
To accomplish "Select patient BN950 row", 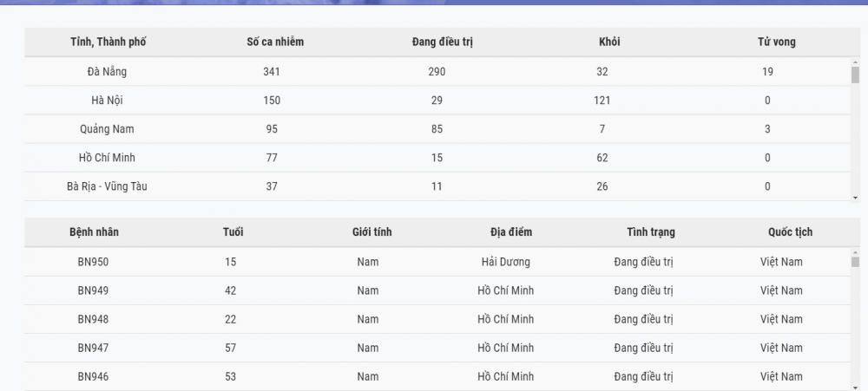I will pos(437,262).
